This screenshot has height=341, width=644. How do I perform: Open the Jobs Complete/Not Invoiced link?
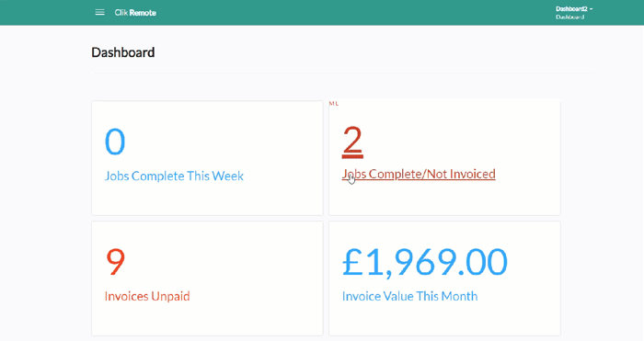pyautogui.click(x=419, y=174)
